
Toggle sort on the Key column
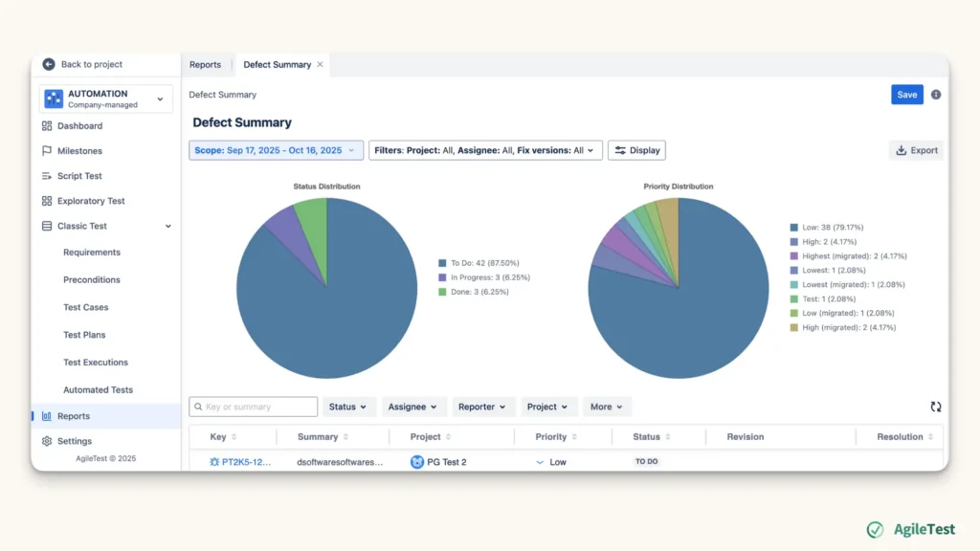(x=234, y=436)
